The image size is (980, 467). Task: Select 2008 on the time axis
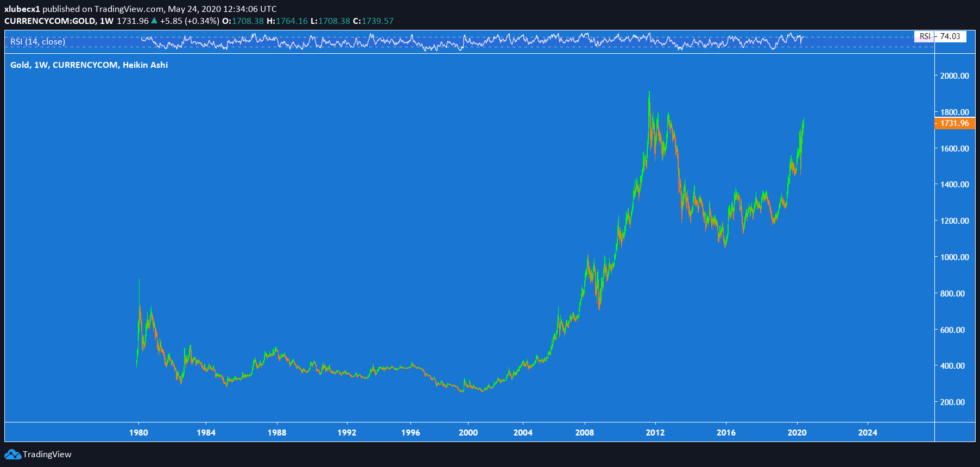(x=585, y=433)
